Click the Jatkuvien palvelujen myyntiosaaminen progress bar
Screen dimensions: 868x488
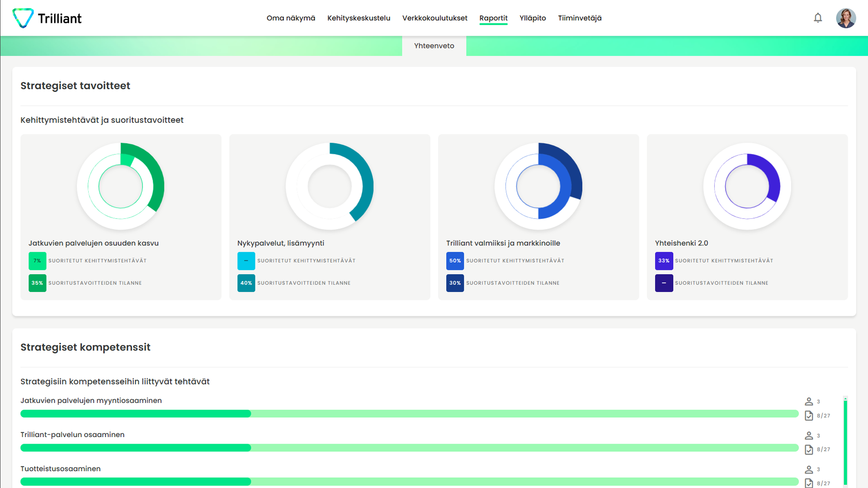tap(410, 413)
